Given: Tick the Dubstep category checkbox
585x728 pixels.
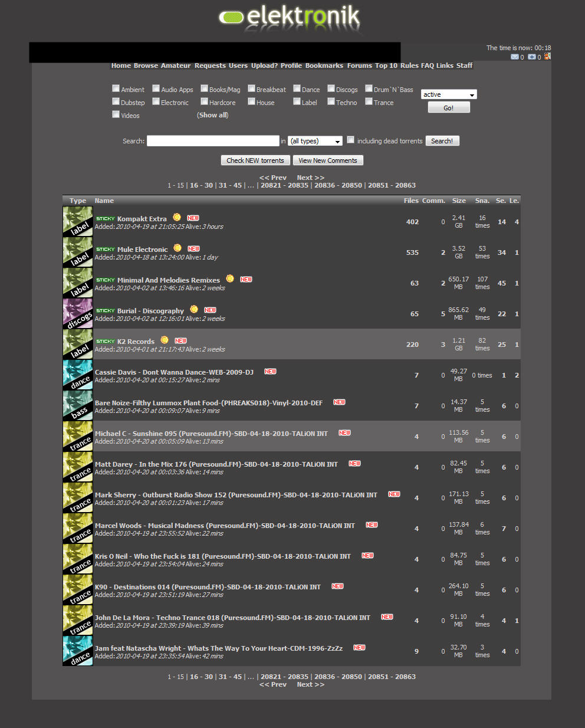Looking at the screenshot, I should 116,101.
